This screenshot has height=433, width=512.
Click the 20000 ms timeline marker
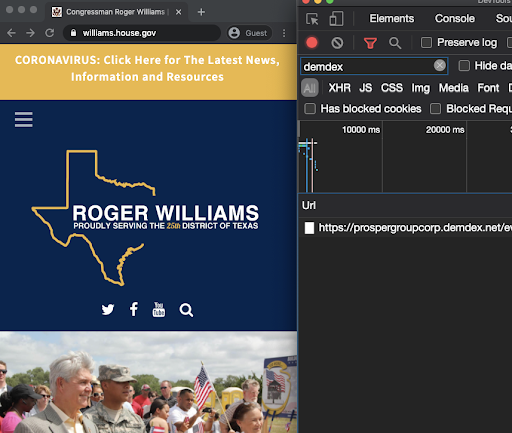445,130
